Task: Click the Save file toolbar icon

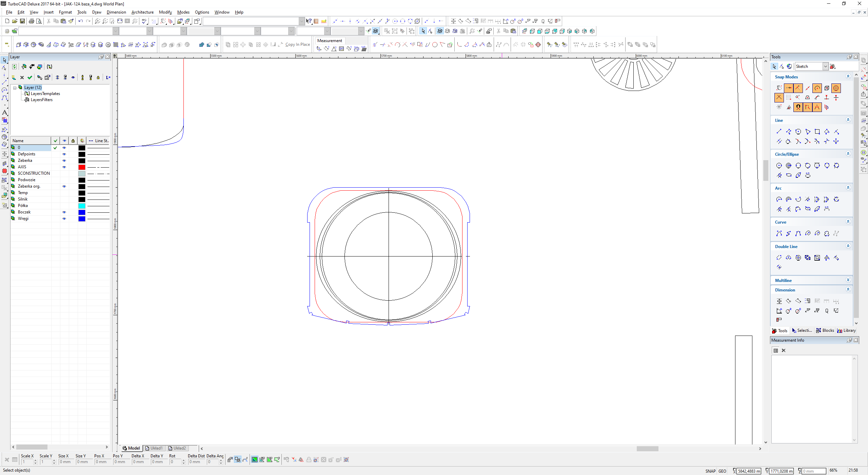Action: click(22, 21)
